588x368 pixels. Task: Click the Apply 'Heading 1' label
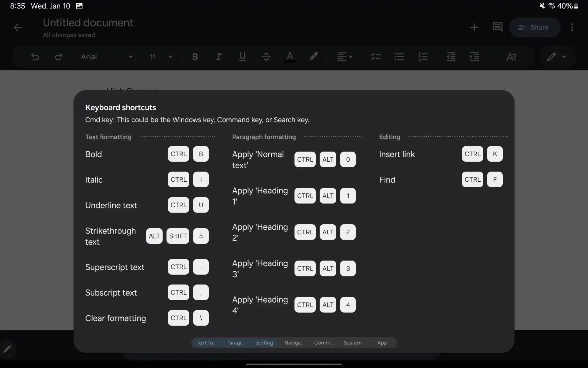click(260, 196)
